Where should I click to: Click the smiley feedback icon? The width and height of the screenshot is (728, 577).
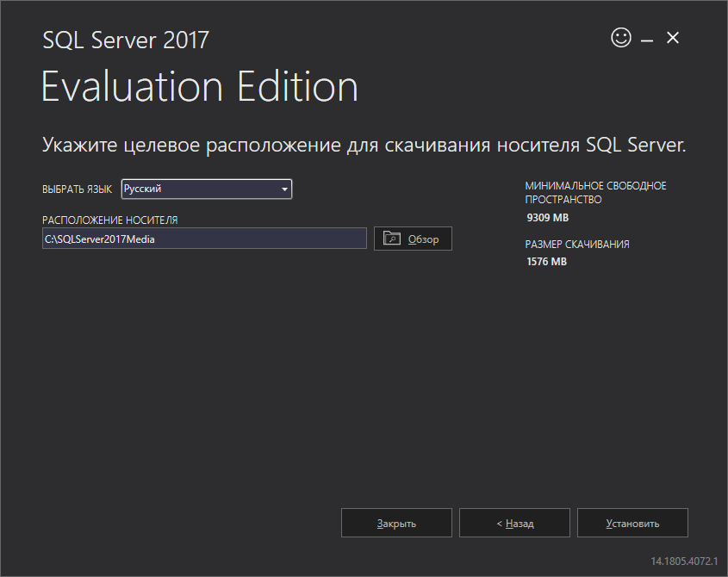click(x=620, y=38)
